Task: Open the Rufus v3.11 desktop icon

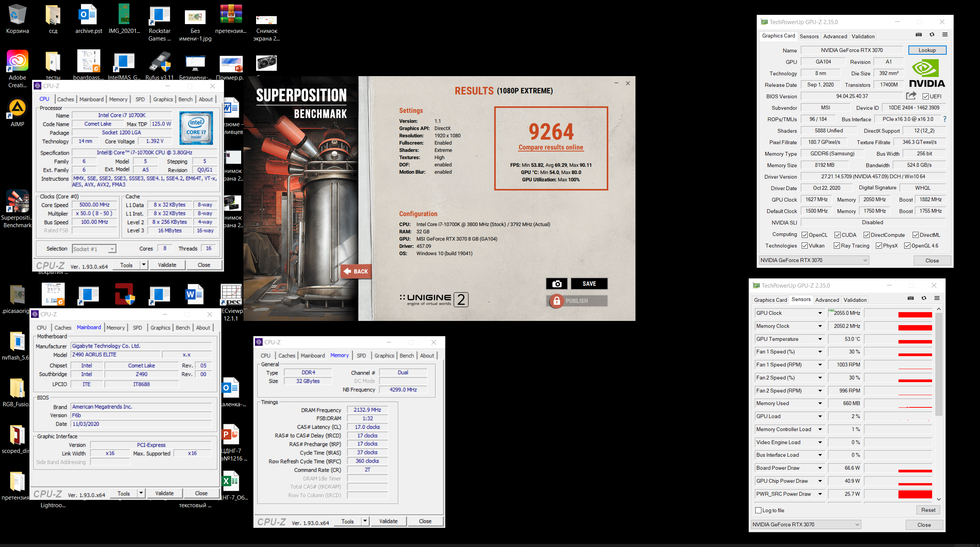Action: pos(160,62)
